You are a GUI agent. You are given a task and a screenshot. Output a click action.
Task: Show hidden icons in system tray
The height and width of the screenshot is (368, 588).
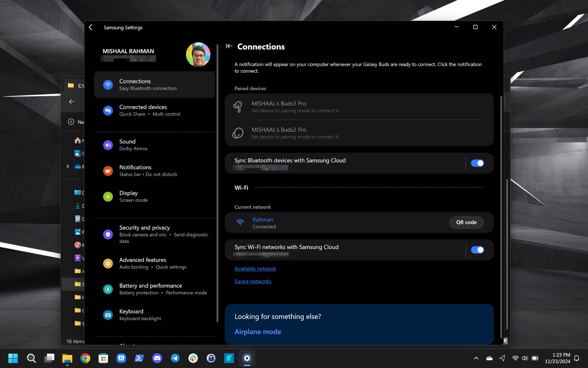tap(476, 358)
